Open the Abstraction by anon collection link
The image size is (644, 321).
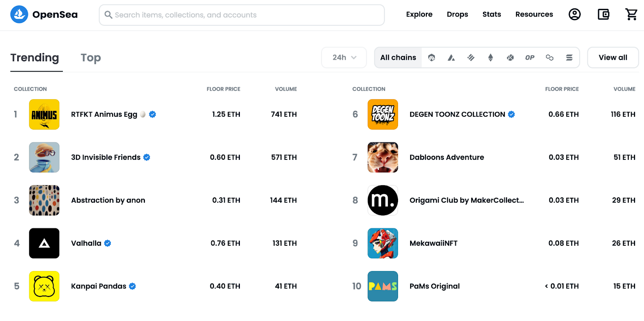(108, 200)
